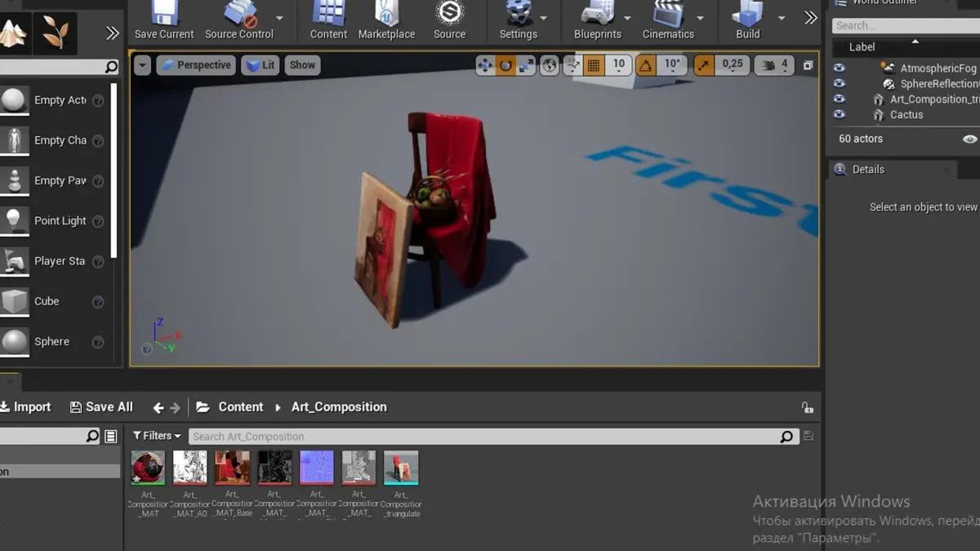Click the Content Browser lock icon
This screenshot has height=551, width=980.
pos(807,407)
